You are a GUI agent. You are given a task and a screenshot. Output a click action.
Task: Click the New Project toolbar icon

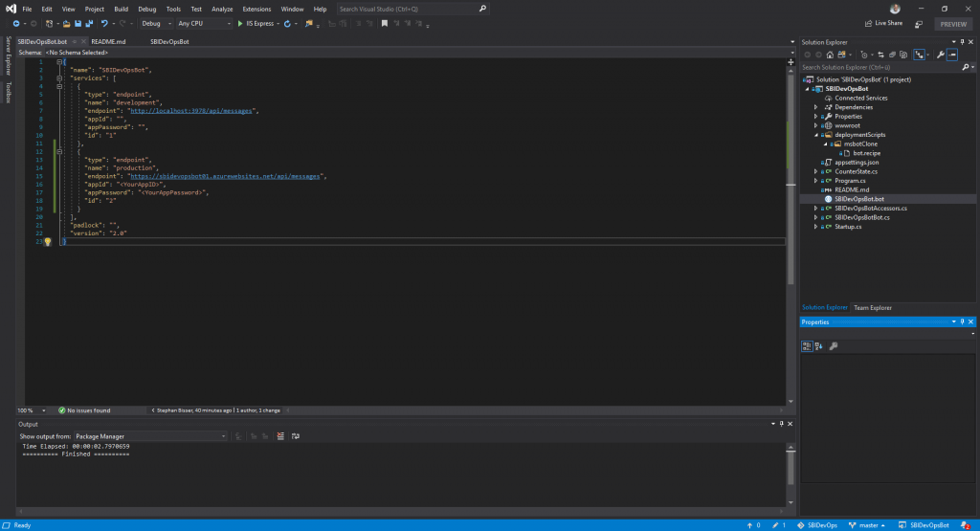[x=49, y=24]
